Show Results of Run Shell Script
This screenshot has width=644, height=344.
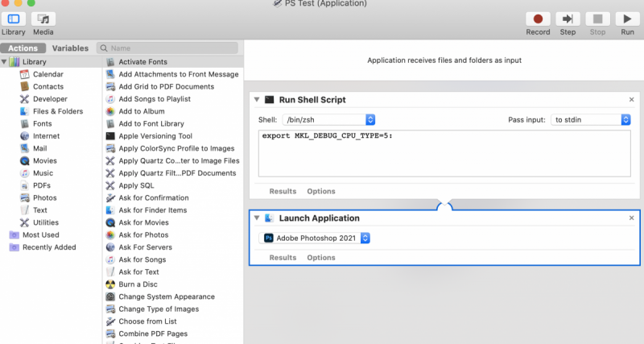[x=283, y=192]
